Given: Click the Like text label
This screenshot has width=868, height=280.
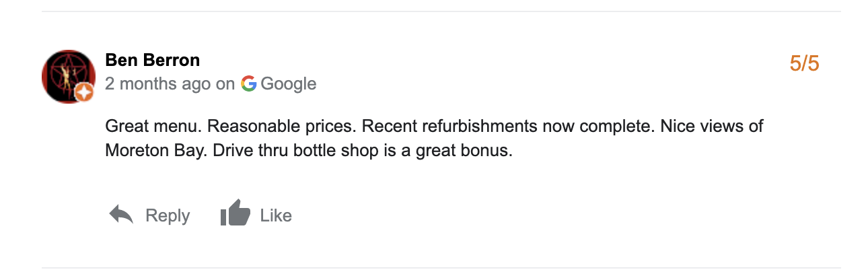Looking at the screenshot, I should pyautogui.click(x=276, y=216).
